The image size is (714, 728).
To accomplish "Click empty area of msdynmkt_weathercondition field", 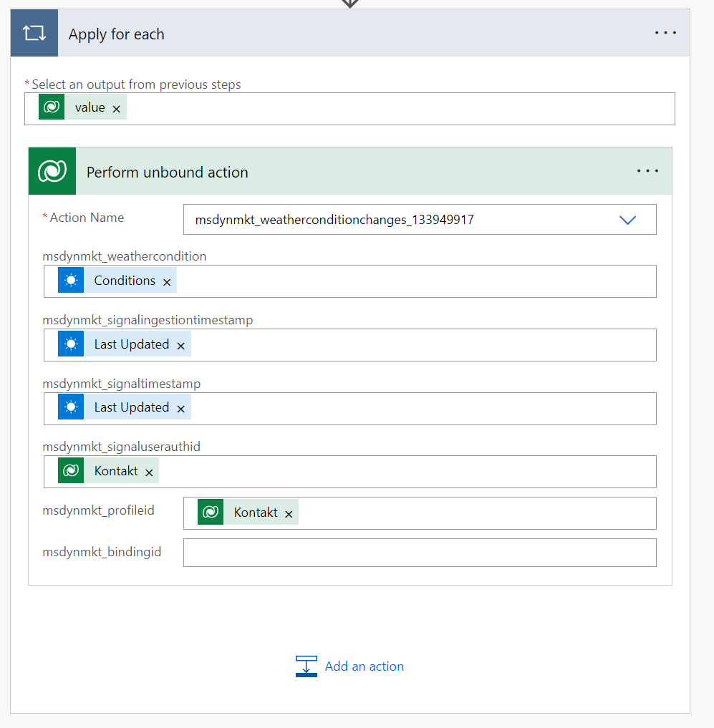I will click(415, 281).
